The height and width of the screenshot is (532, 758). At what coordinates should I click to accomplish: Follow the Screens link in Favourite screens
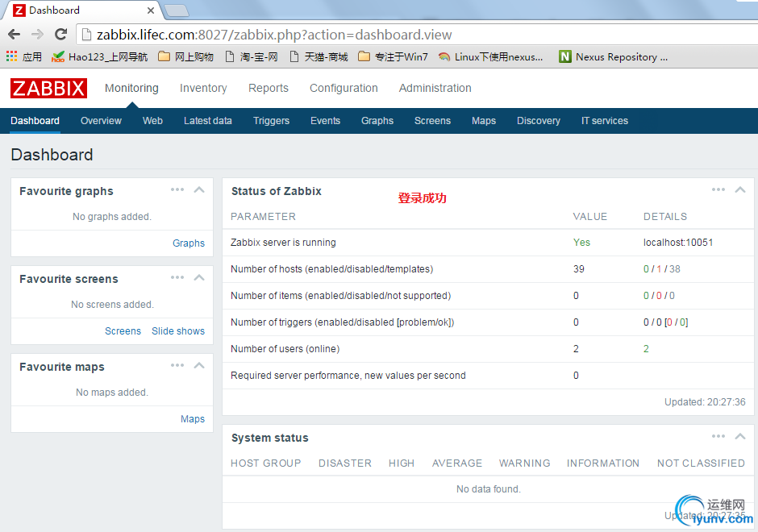123,331
